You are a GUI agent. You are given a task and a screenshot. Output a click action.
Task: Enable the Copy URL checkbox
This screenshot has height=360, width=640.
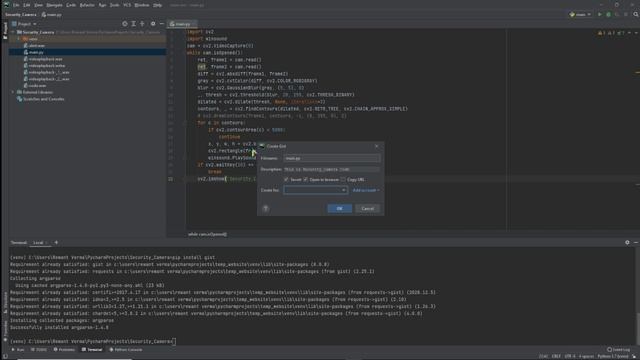point(343,180)
